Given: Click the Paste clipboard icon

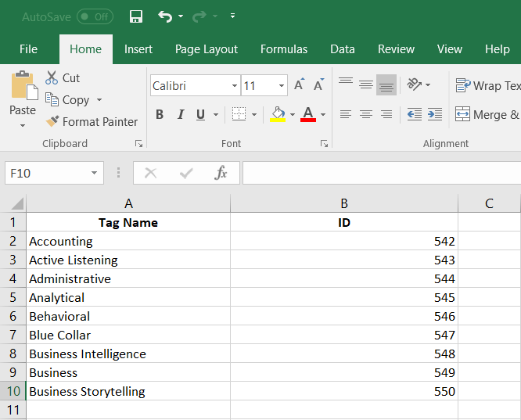Looking at the screenshot, I should click(x=24, y=85).
